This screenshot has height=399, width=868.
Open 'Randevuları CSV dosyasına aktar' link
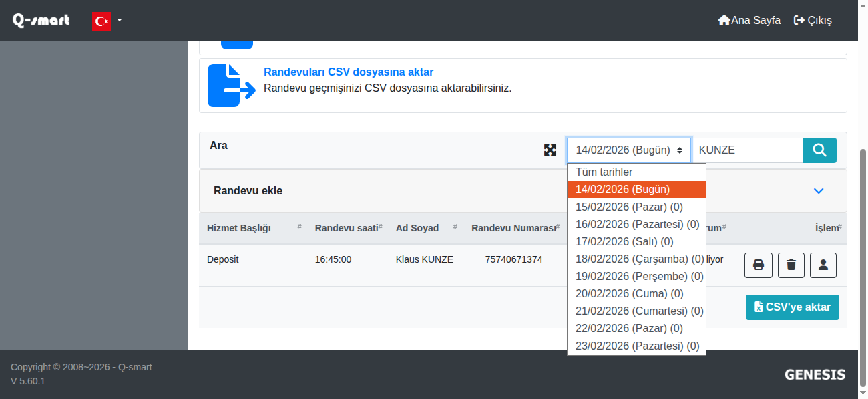coord(349,72)
